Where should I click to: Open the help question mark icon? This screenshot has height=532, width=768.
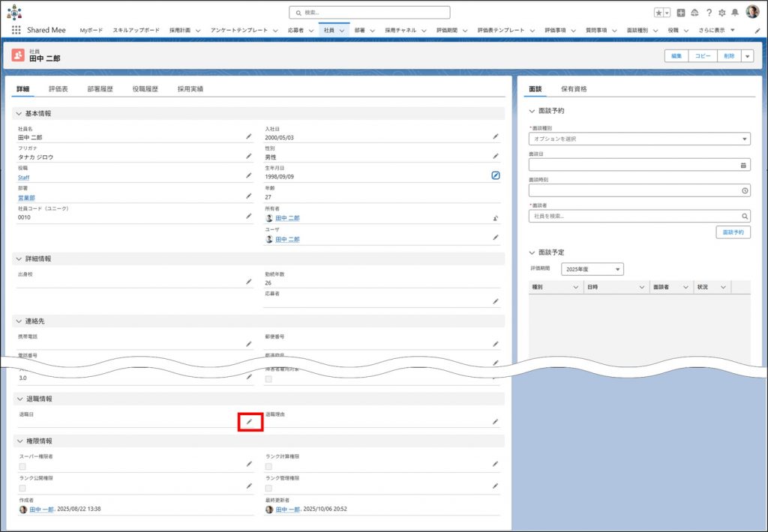point(709,13)
